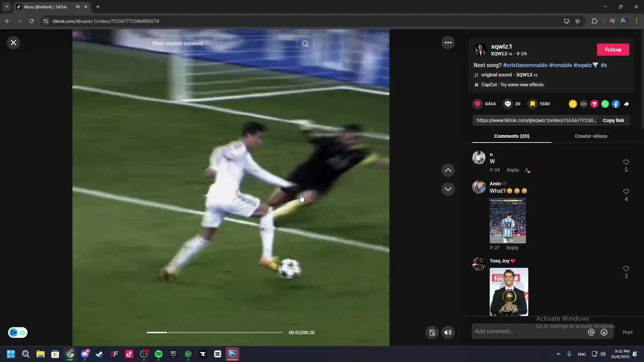The height and width of the screenshot is (362, 644).
Task: Open Chrome three-dot menu
Action: click(x=637, y=21)
